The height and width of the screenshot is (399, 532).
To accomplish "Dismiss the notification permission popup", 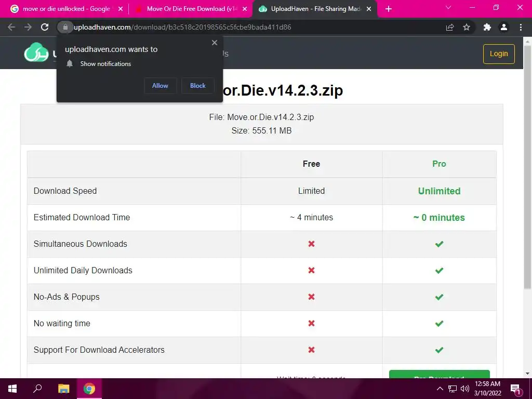I will coord(215,43).
